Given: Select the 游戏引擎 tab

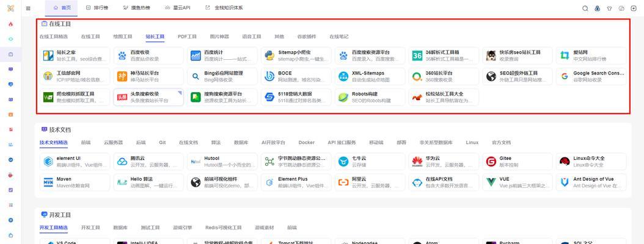Looking at the screenshot, I should 182,228.
